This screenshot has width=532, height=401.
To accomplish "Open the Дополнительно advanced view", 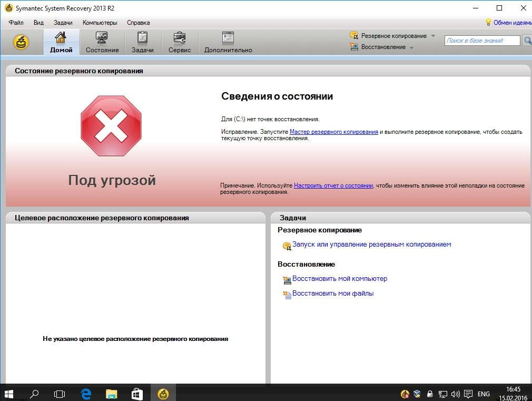I will pyautogui.click(x=228, y=42).
